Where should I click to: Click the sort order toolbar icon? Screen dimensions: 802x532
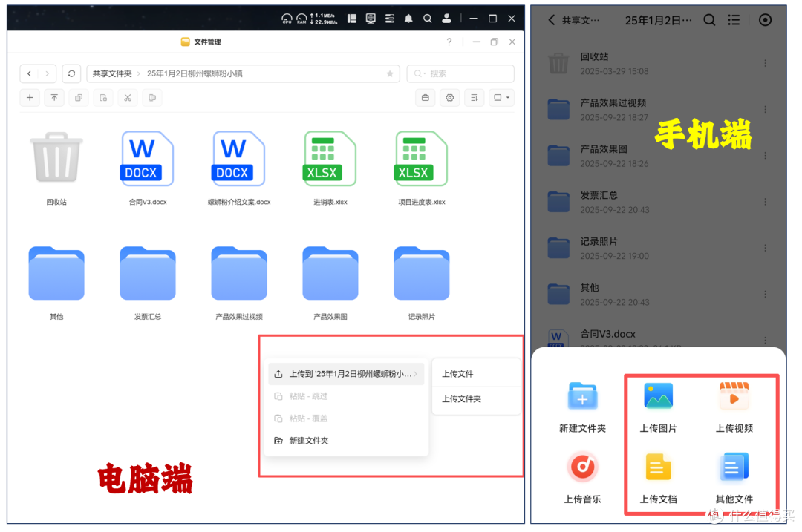pyautogui.click(x=474, y=98)
